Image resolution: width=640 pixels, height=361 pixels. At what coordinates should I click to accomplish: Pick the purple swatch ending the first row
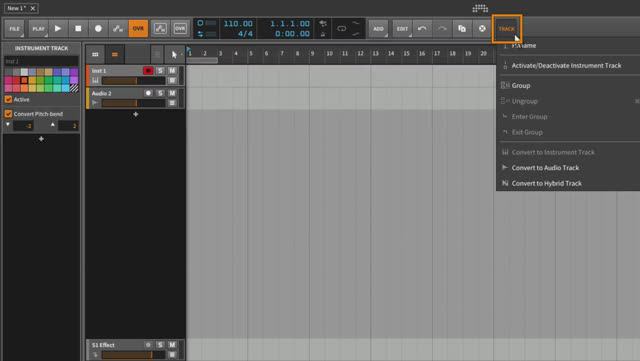click(74, 72)
